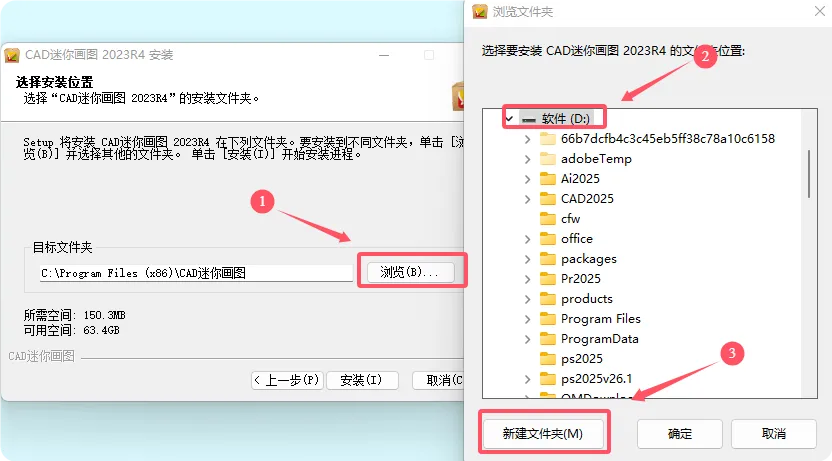
Task: Expand the ProgramData folder
Action: click(527, 340)
